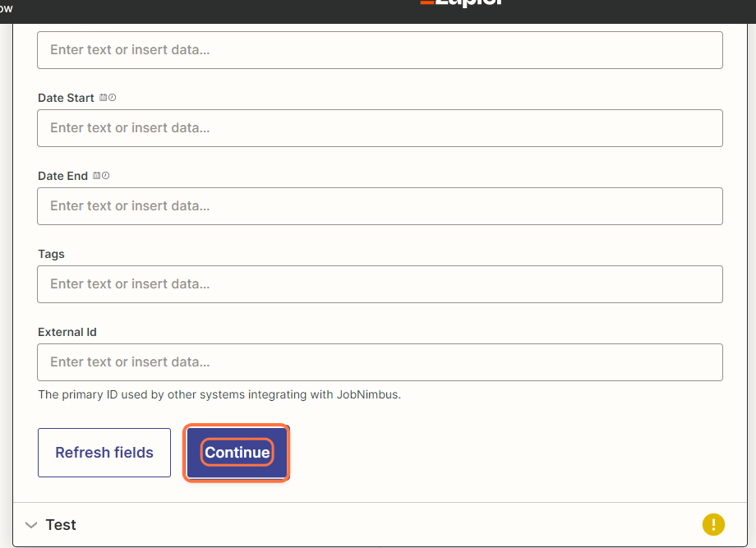Open the Test section by its title
Image resolution: width=756 pixels, height=548 pixels.
[x=61, y=525]
